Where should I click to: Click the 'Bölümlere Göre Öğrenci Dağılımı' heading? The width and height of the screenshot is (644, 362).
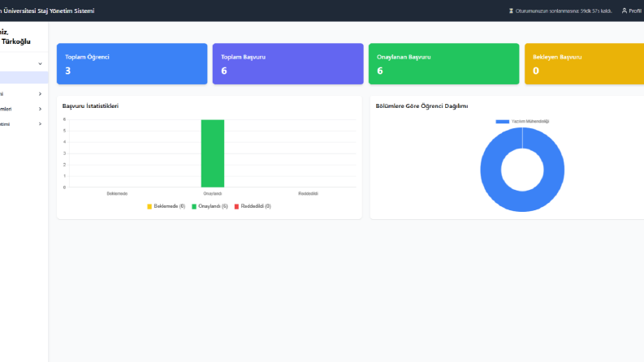pyautogui.click(x=421, y=106)
